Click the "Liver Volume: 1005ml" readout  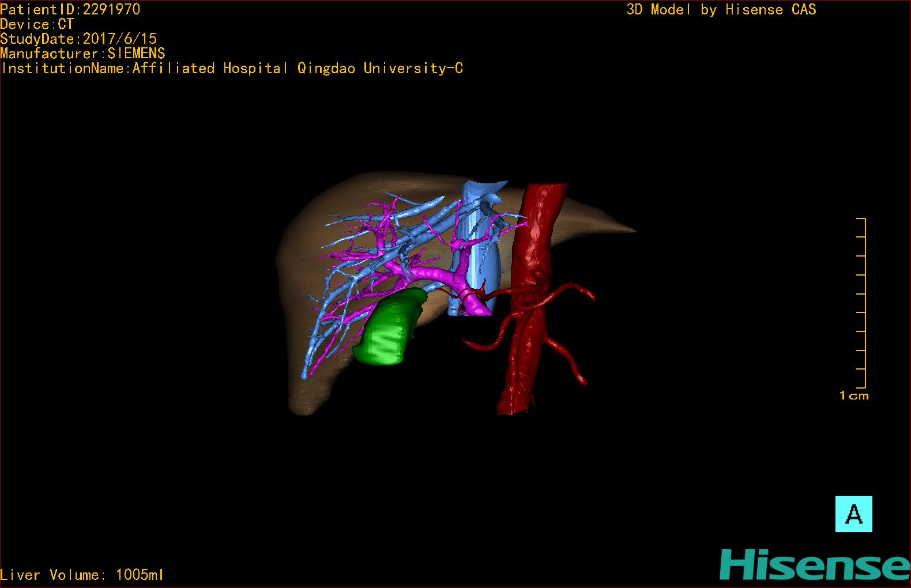[82, 575]
